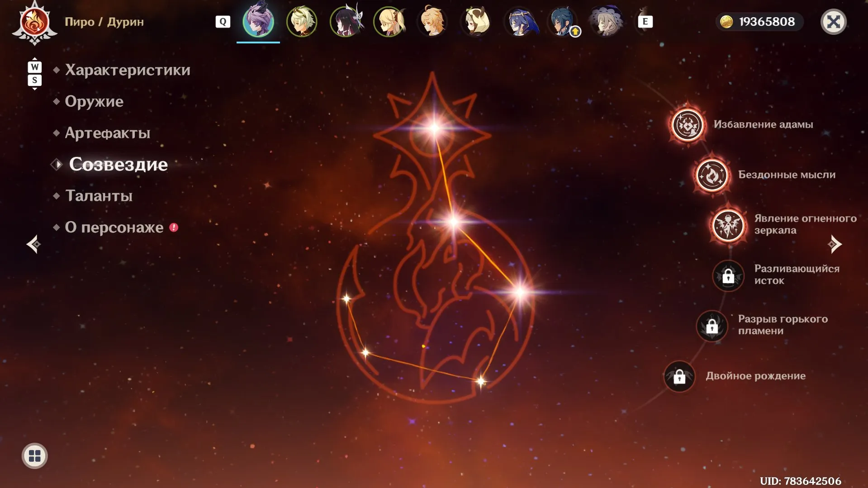Switch to eighth portrait with upgrade arrow
Image resolution: width=868 pixels, height=488 pixels.
(563, 21)
